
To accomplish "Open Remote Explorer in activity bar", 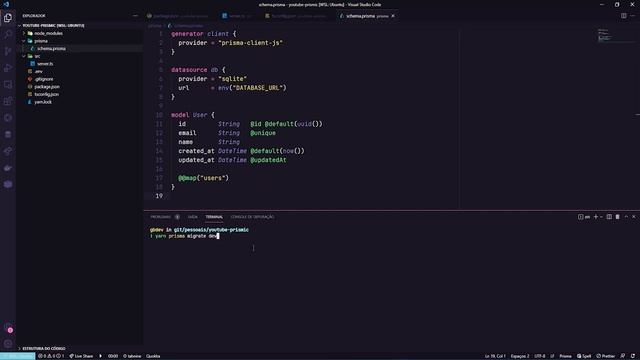I will coord(8,84).
